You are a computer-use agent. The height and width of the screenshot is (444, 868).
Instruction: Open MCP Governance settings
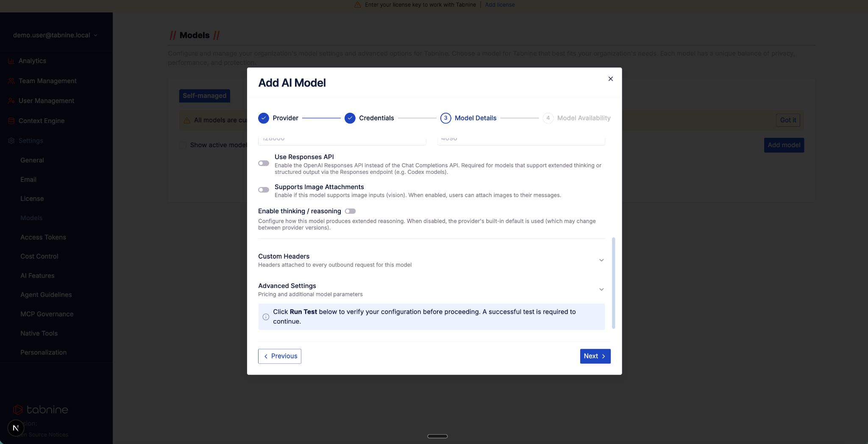[x=47, y=314]
